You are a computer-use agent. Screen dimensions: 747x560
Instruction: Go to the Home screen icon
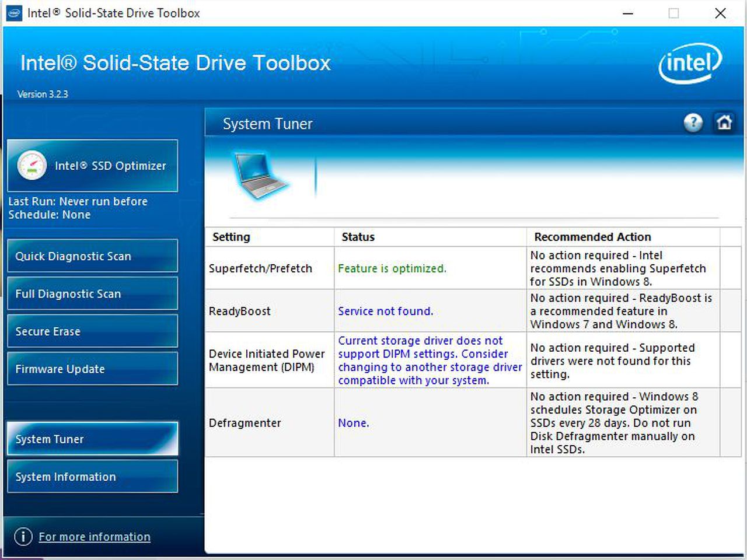tap(724, 123)
